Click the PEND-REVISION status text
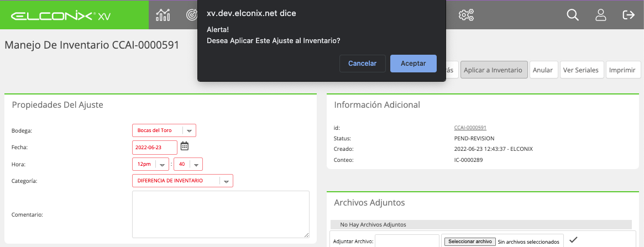Screen dimensions: 644x247 474,138
